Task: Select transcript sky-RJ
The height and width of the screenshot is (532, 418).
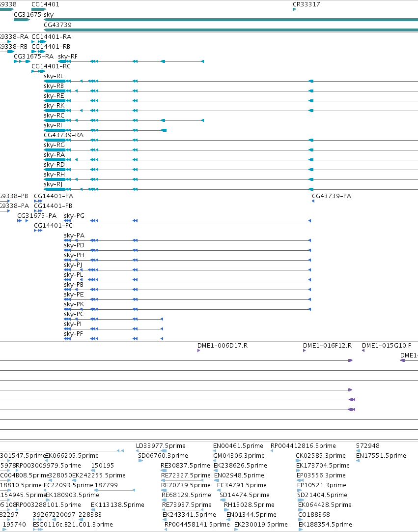Action: [231, 189]
